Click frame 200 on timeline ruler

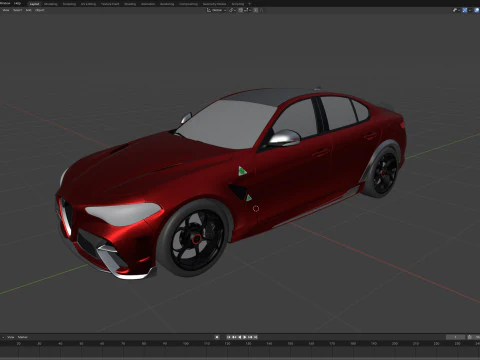395,343
